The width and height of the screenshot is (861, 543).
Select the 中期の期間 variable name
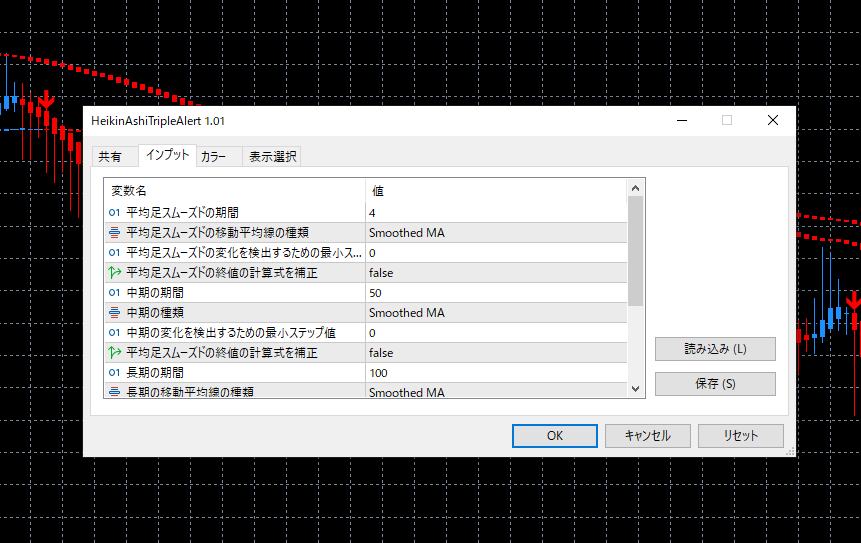(x=155, y=293)
